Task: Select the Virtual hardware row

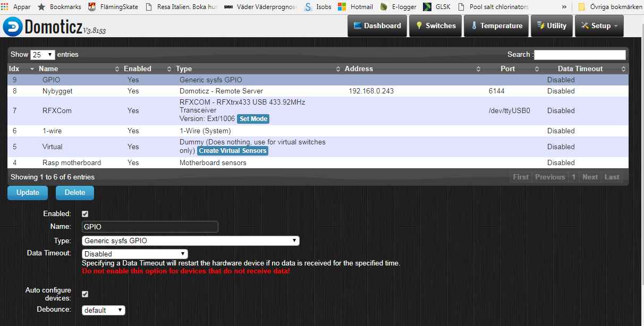Action: [x=318, y=147]
